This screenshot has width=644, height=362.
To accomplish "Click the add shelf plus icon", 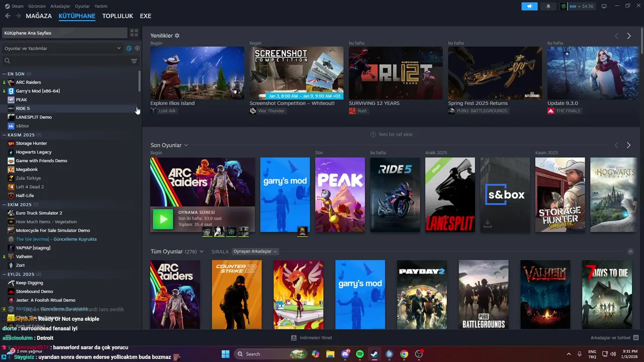I will click(x=373, y=134).
